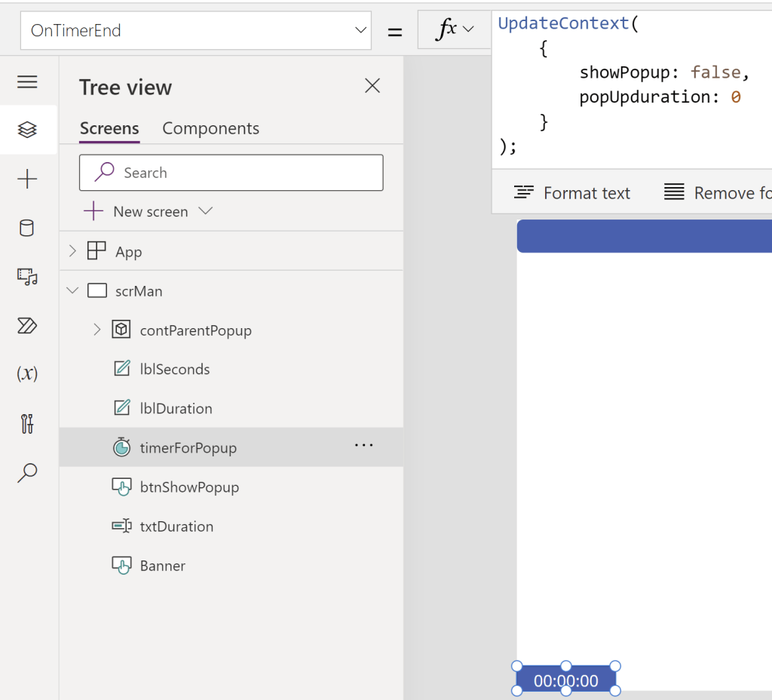Open more options for timerForPopup
772x700 pixels.
tap(363, 446)
